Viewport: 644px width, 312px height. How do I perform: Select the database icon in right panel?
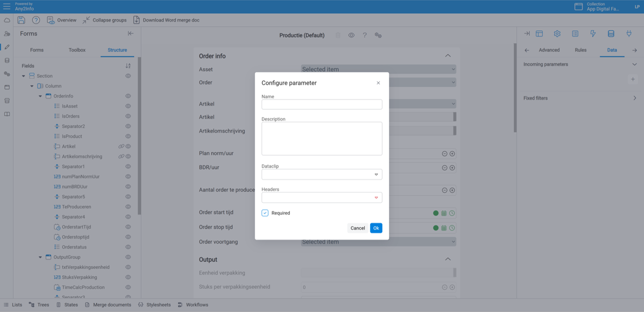611,34
